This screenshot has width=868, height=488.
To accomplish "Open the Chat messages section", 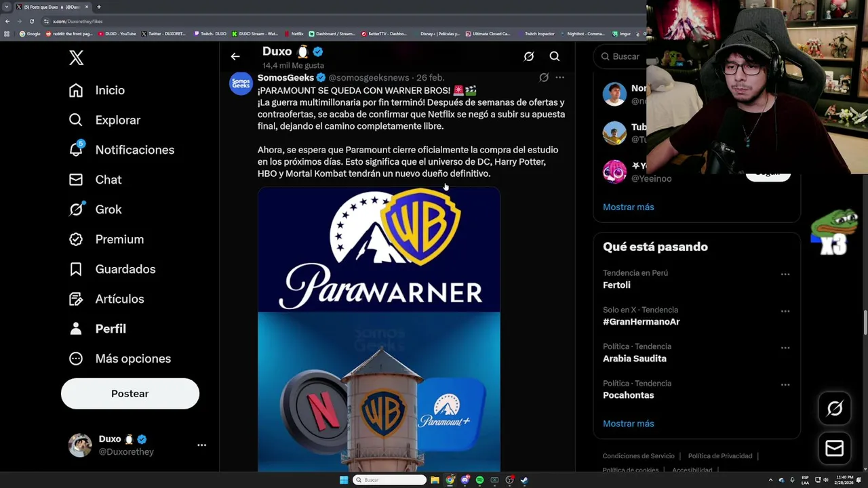I will pyautogui.click(x=95, y=180).
